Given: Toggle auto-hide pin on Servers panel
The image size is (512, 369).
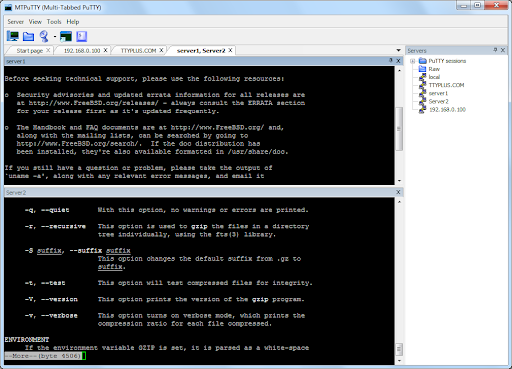Looking at the screenshot, I should [x=495, y=50].
